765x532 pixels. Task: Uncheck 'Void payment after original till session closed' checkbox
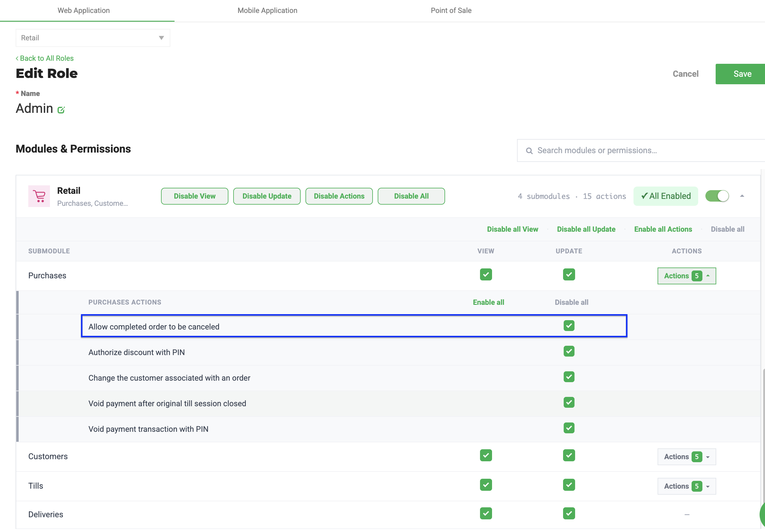click(569, 402)
